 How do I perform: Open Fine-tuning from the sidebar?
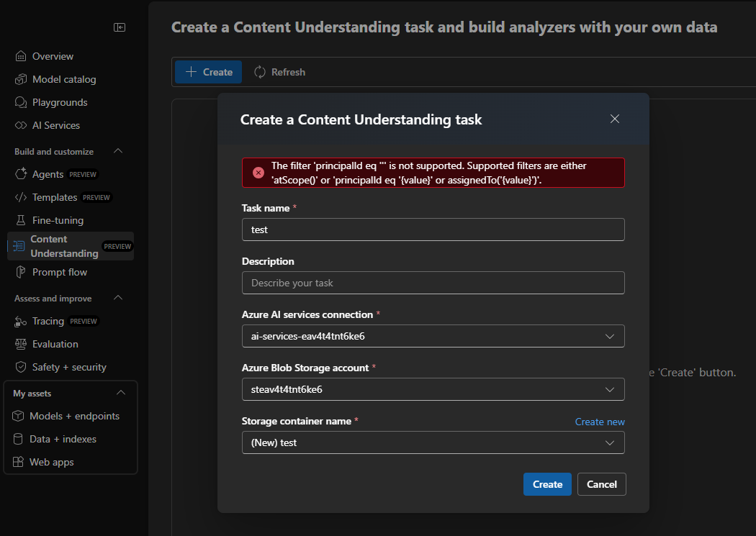[x=58, y=220]
